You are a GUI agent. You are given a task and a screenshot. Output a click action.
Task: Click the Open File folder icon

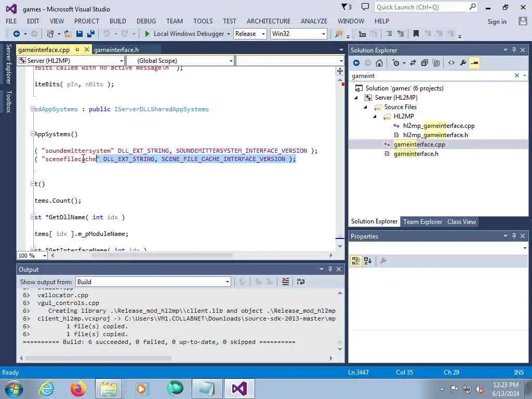pos(68,34)
